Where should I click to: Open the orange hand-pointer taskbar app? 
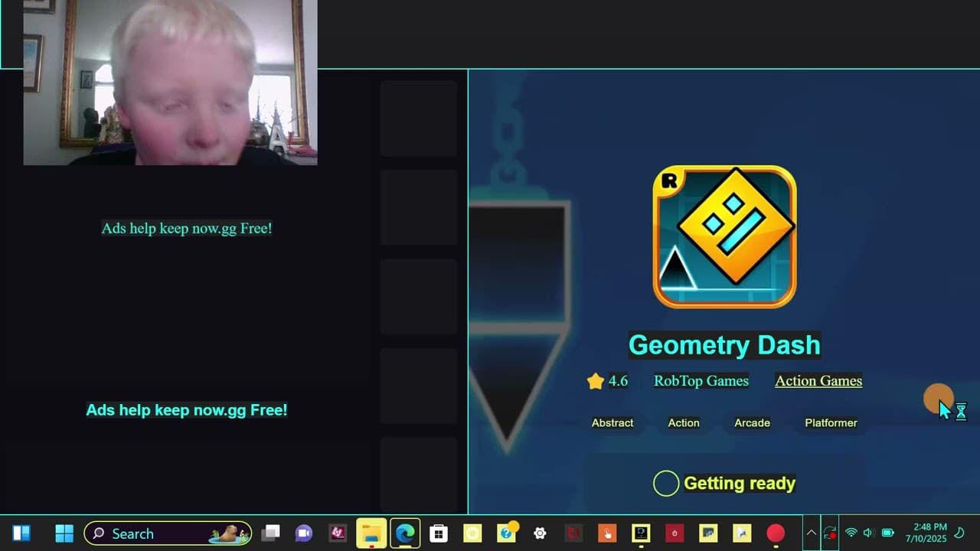(x=607, y=533)
